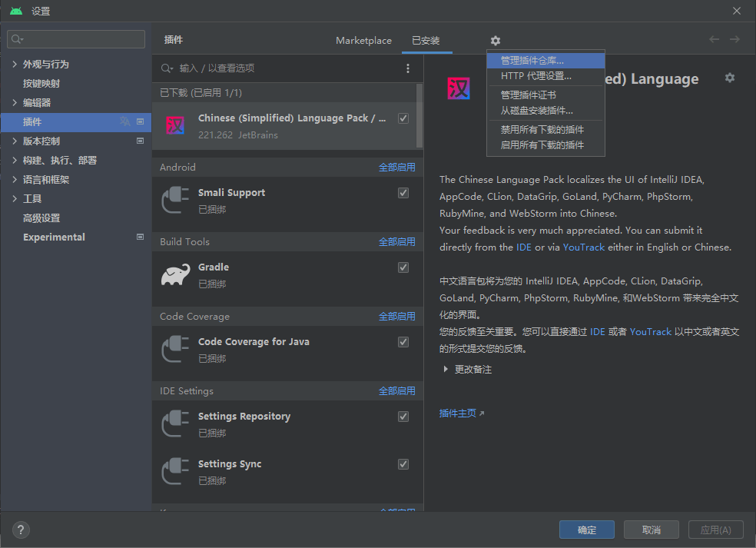The width and height of the screenshot is (756, 548).
Task: Switch to the Marketplace tab
Action: pyautogui.click(x=363, y=41)
